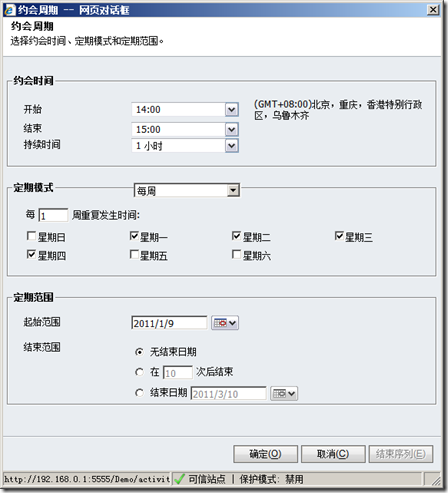The height and width of the screenshot is (493, 448).
Task: Open calendar picker for 结束日期
Action: coord(284,394)
